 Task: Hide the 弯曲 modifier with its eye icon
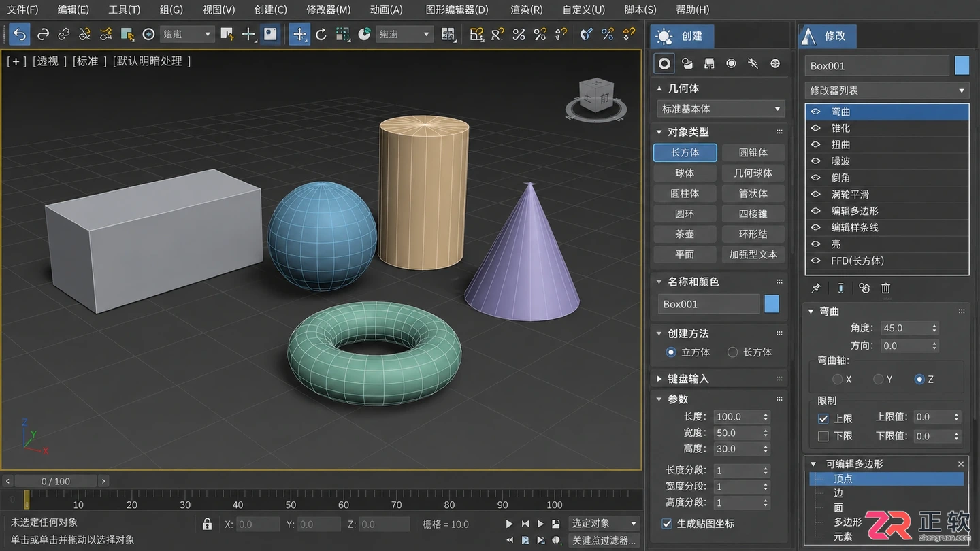[815, 112]
